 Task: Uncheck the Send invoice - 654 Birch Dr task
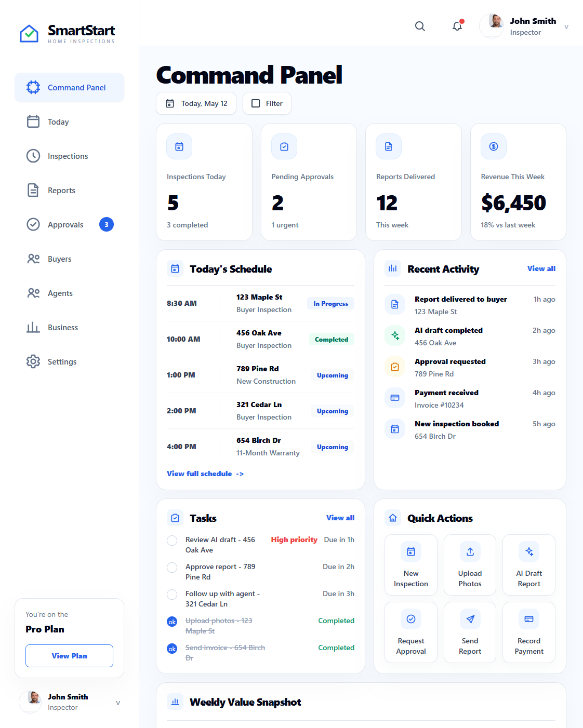[172, 649]
